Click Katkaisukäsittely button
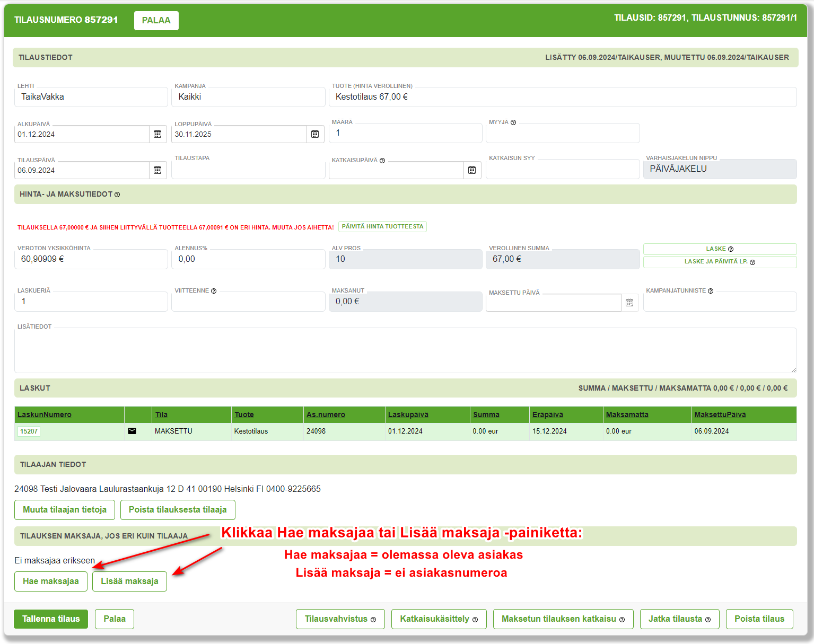 (x=439, y=619)
